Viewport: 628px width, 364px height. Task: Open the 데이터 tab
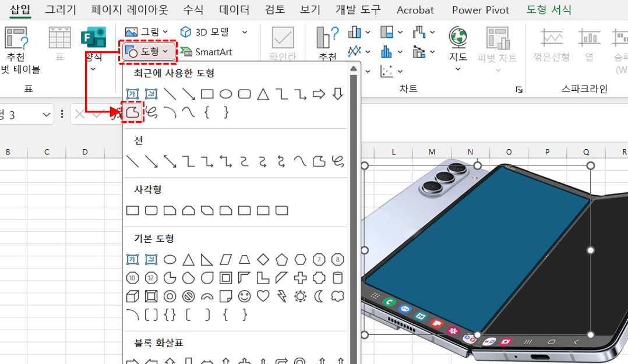234,10
